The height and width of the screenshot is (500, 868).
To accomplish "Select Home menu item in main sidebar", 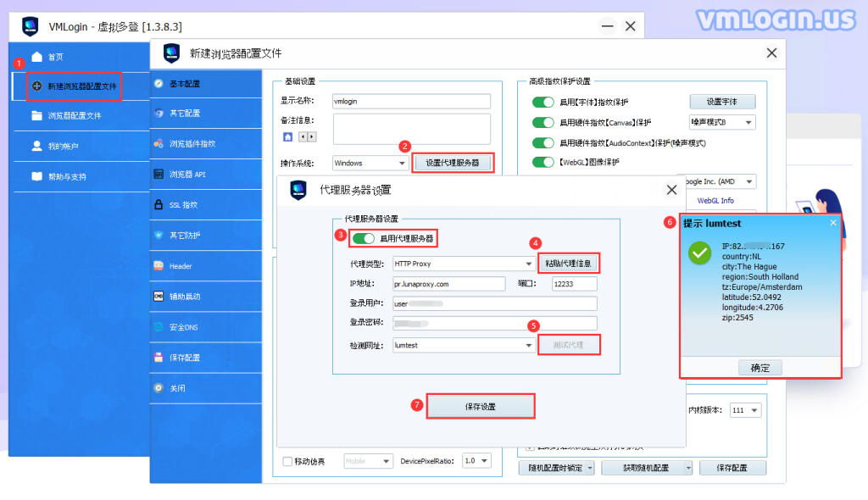I will pos(81,57).
